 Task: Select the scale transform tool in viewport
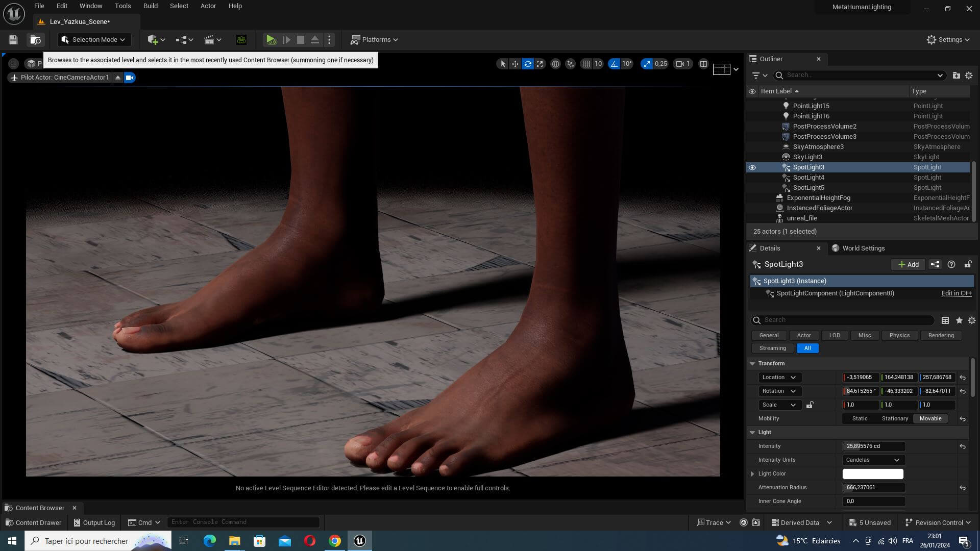point(540,64)
